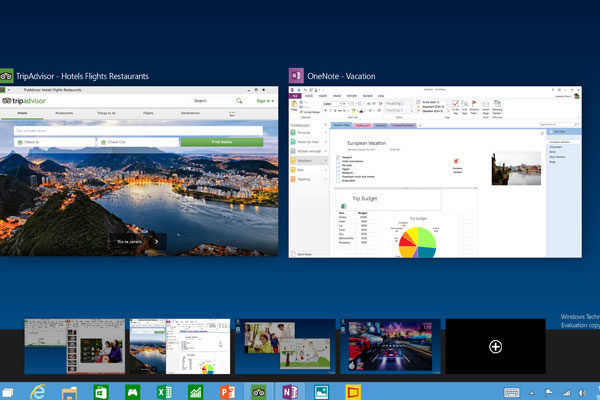Screen dimensions: 600x400
Task: Open the FILE tab in OneNote
Action: point(295,96)
